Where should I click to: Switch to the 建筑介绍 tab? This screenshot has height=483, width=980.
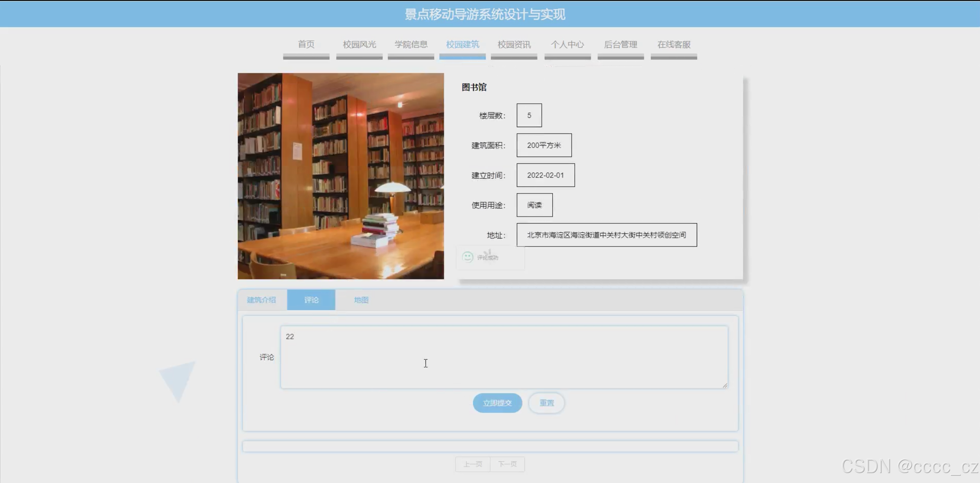click(x=261, y=300)
